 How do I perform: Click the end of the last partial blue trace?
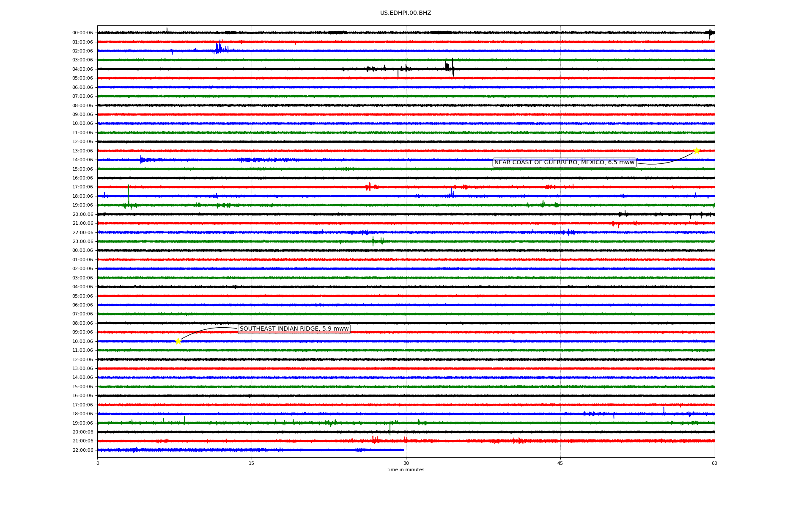403,450
